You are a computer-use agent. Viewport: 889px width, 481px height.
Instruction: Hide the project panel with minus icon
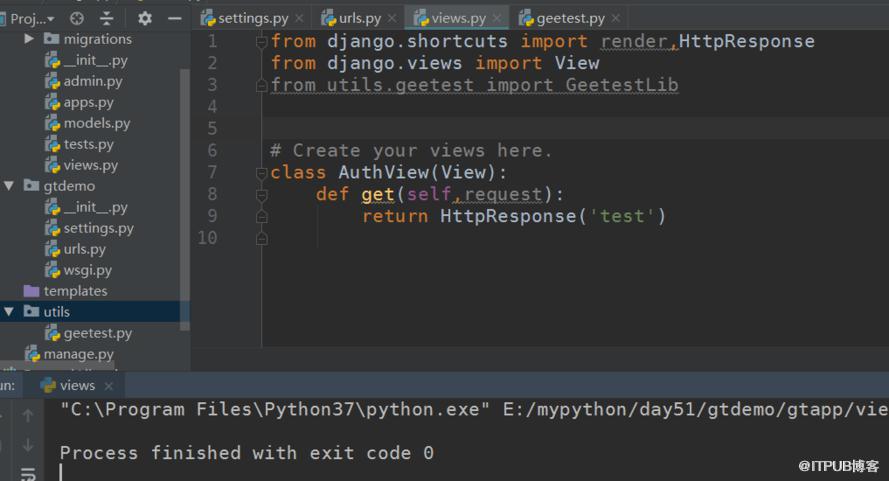(x=175, y=19)
